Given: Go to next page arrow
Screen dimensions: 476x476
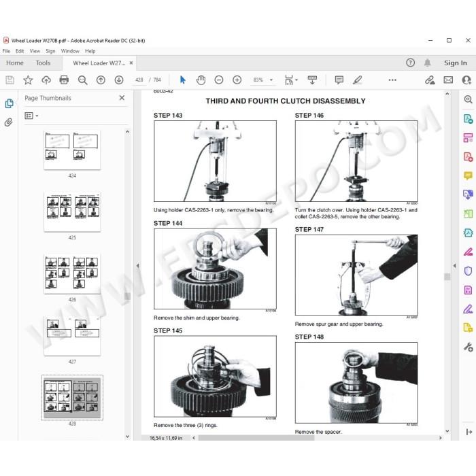Looking at the screenshot, I should coord(119,80).
